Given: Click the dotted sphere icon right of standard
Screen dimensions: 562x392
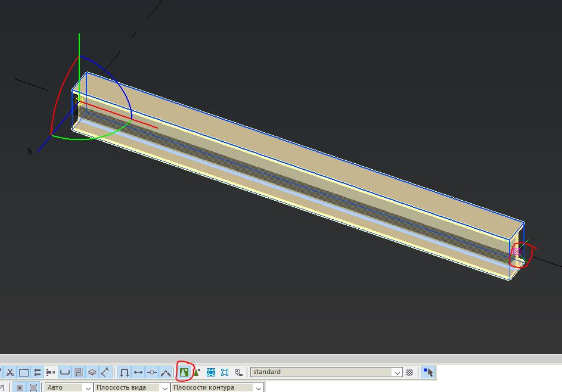Looking at the screenshot, I should pos(410,372).
